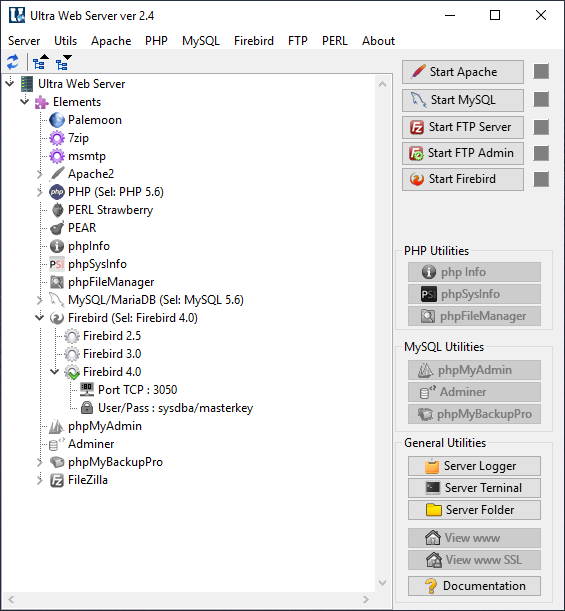Click the FTP Admin status indicator square
Screen dimensions: 565x611
[x=541, y=153]
